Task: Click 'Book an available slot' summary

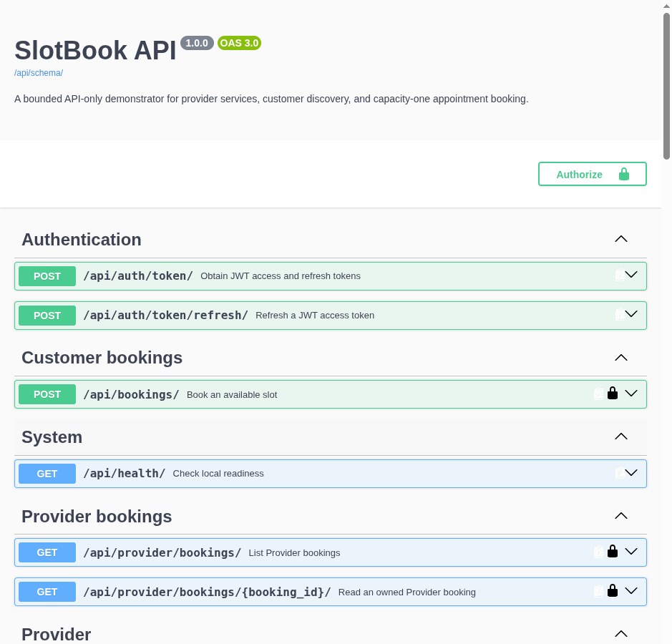Action: coord(232,394)
